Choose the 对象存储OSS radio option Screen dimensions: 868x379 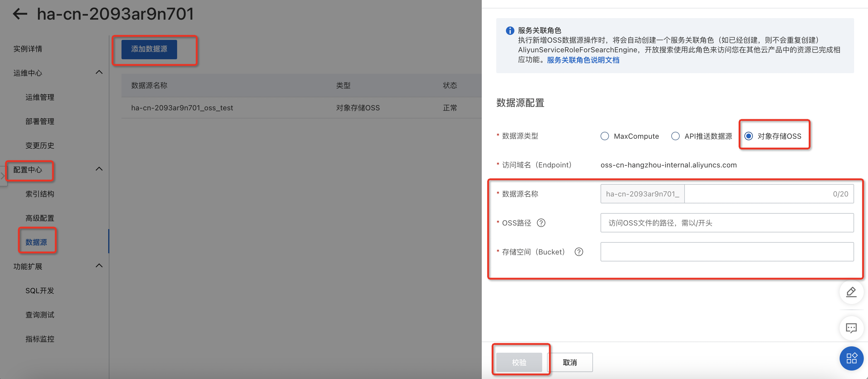(x=748, y=136)
